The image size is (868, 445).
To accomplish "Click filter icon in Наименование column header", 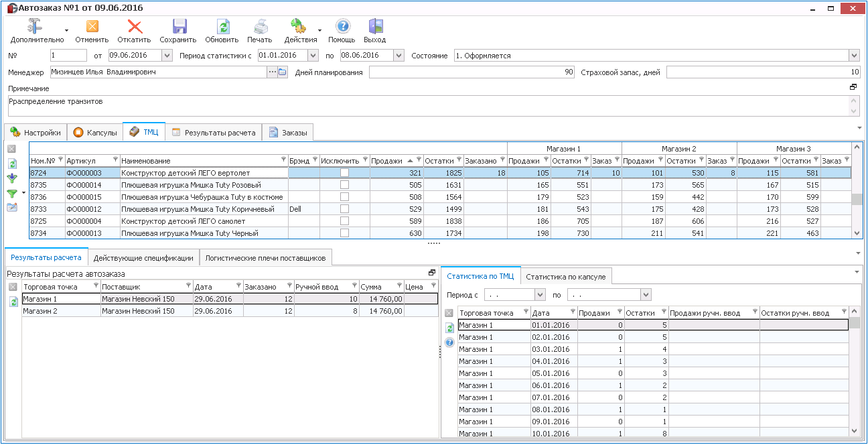I will click(x=283, y=160).
